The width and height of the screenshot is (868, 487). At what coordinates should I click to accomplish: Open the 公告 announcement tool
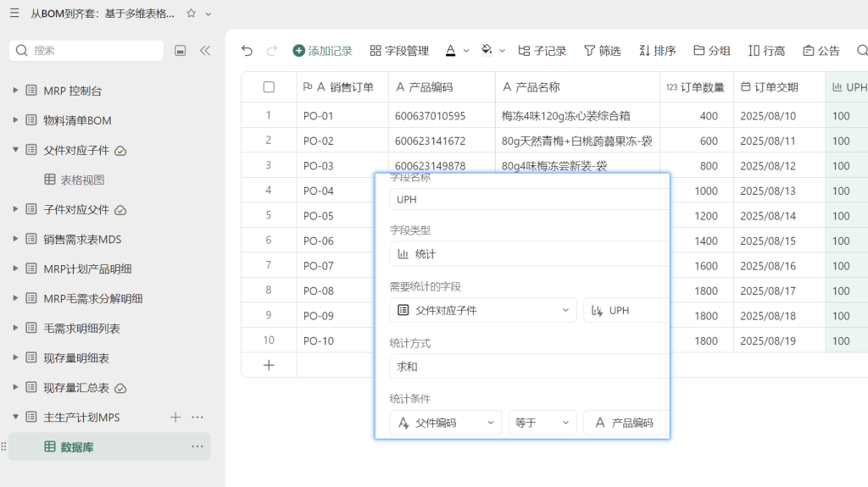coord(821,51)
